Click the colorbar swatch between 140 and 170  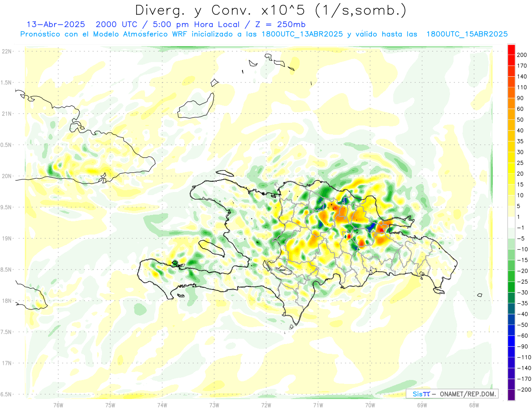[511, 71]
